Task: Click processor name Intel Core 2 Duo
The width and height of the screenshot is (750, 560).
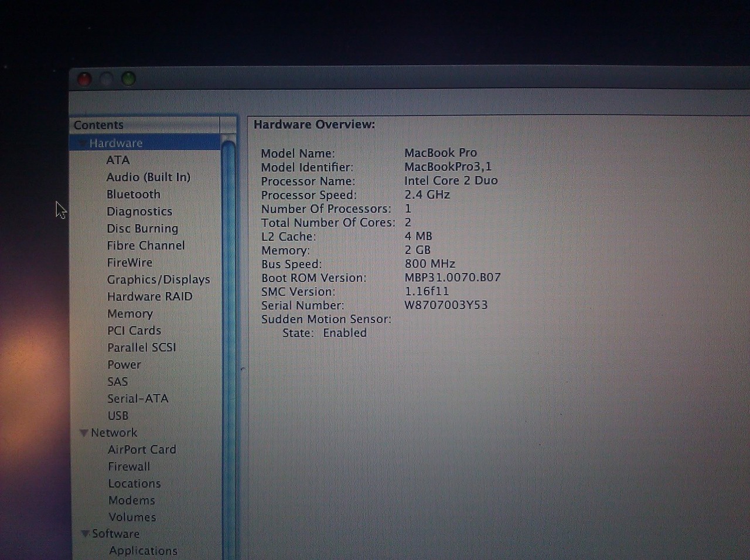Action: point(451,180)
